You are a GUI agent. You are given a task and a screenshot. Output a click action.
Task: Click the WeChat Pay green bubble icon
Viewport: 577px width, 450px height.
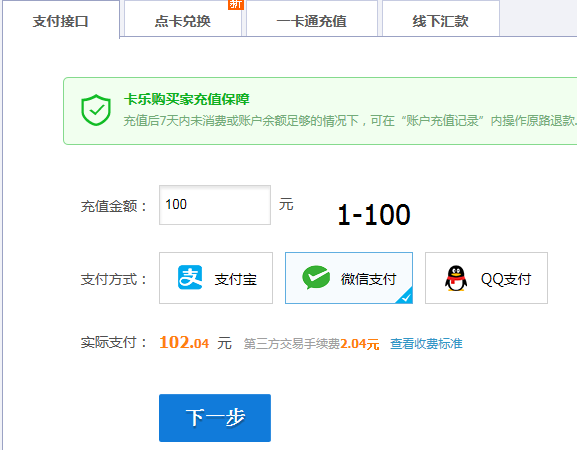point(316,277)
